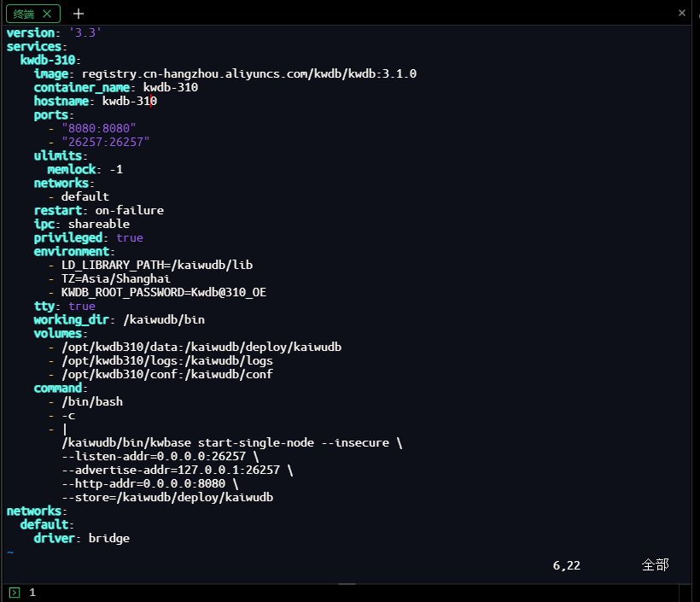Click the terminal session icon at bottom
This screenshot has width=700, height=602.
15,593
